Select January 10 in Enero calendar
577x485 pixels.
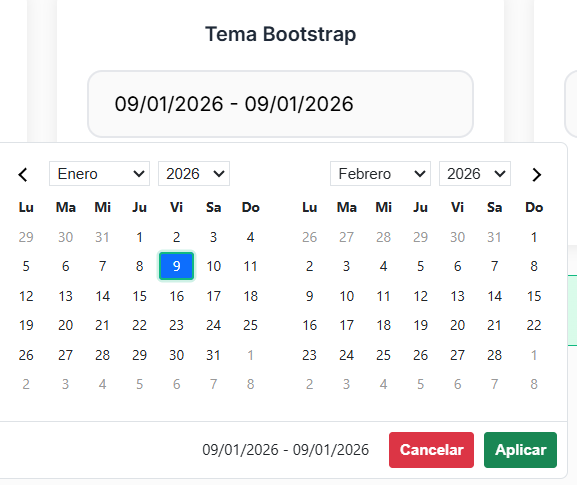213,266
